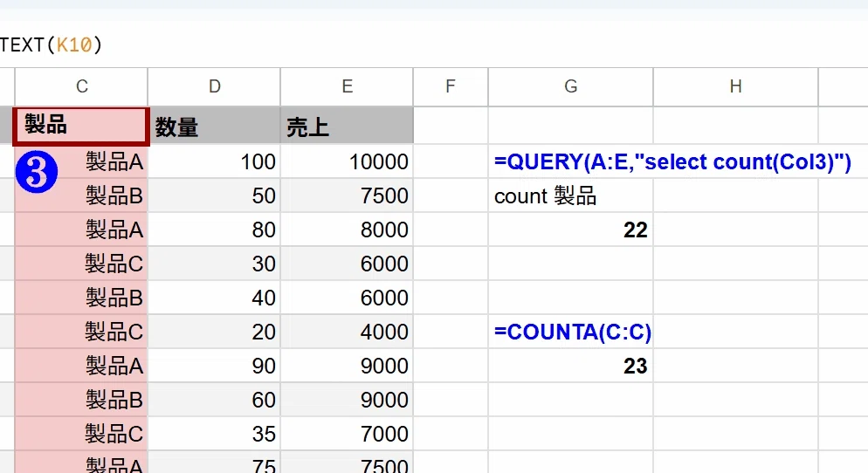
Task: Select column C header
Action: [81, 86]
